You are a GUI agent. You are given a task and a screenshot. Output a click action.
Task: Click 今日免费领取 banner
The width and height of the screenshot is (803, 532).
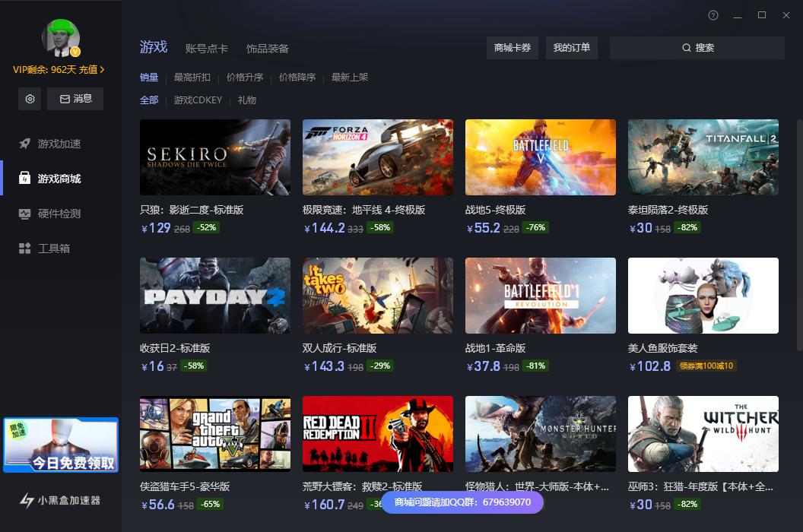[x=61, y=445]
